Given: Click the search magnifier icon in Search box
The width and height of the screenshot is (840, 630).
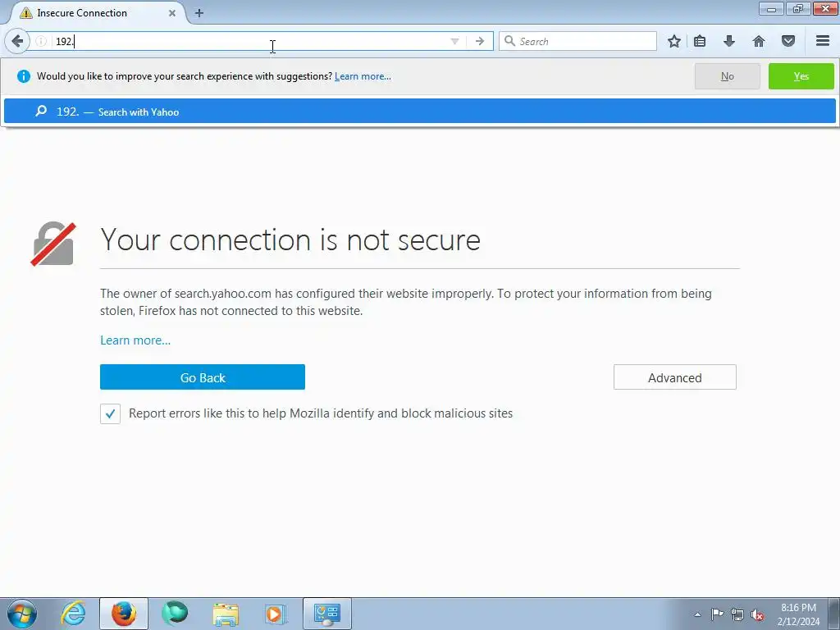Looking at the screenshot, I should (x=510, y=41).
